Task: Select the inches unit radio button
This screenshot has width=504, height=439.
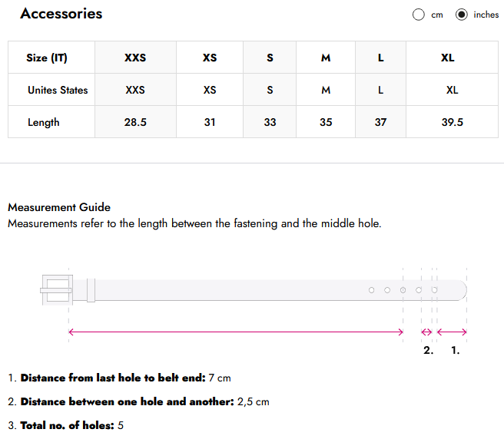Action: tap(461, 15)
